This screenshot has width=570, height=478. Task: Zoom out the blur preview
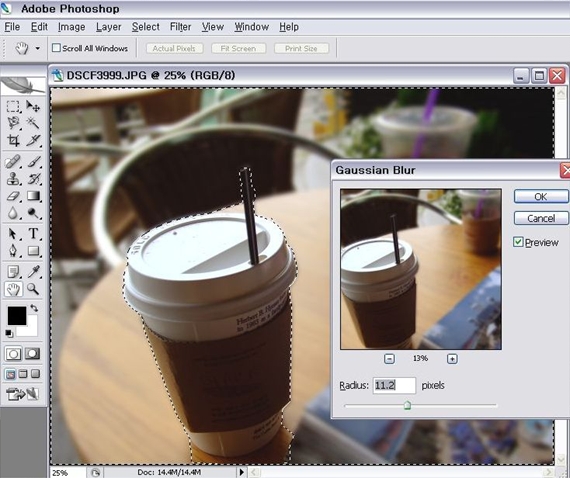(389, 359)
